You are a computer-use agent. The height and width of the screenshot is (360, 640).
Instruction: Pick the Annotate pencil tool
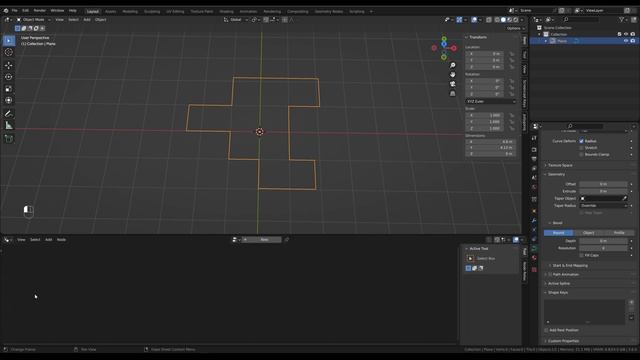(x=9, y=114)
